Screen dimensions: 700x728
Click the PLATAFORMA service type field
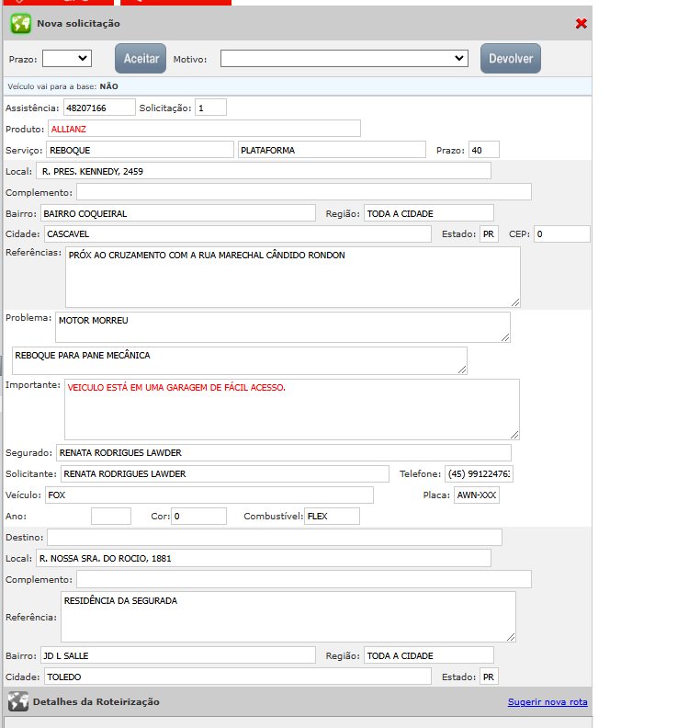pos(332,150)
